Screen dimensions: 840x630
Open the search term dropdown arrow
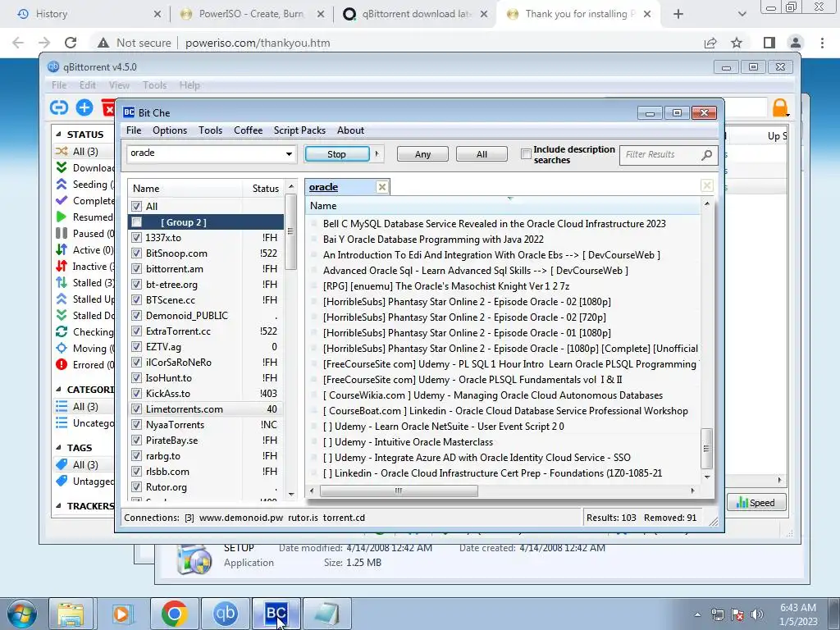tap(289, 154)
